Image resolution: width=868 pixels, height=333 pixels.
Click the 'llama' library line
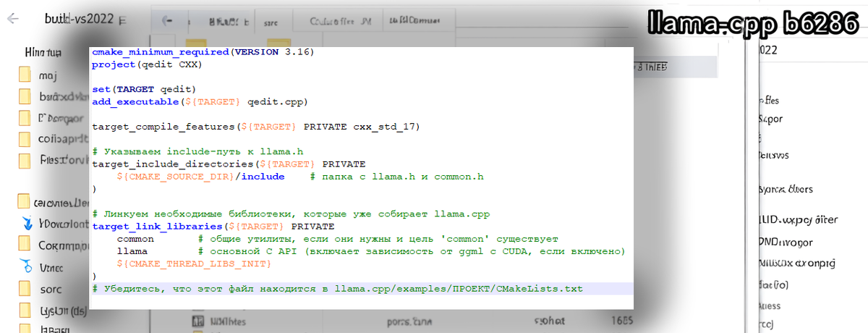pos(370,251)
